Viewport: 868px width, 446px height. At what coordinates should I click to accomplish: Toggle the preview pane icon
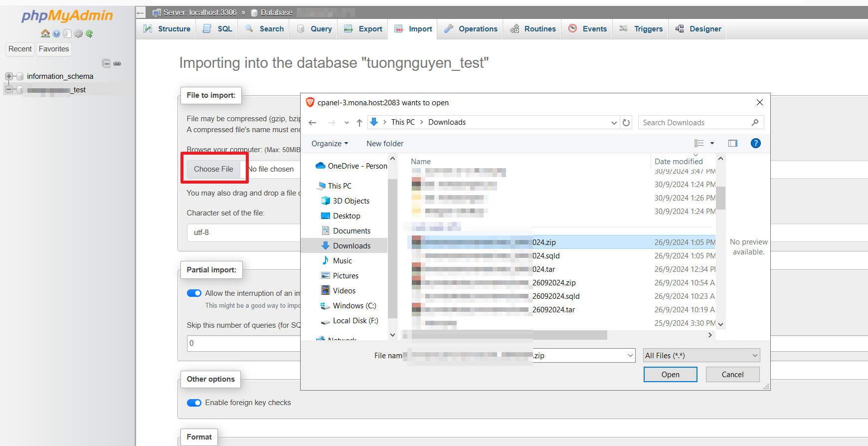(x=733, y=143)
